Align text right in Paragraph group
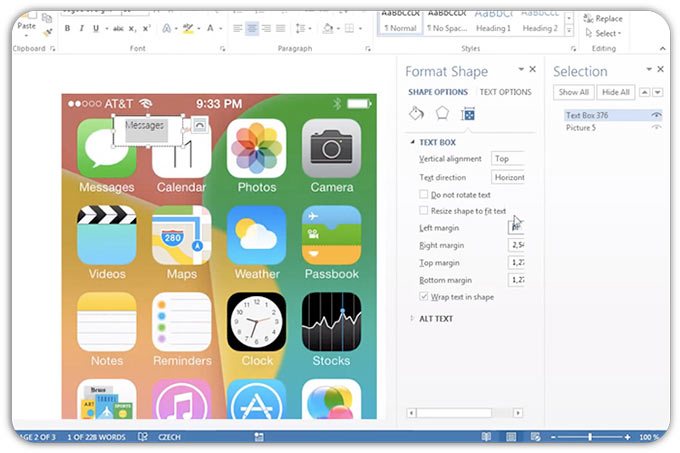 [266, 29]
